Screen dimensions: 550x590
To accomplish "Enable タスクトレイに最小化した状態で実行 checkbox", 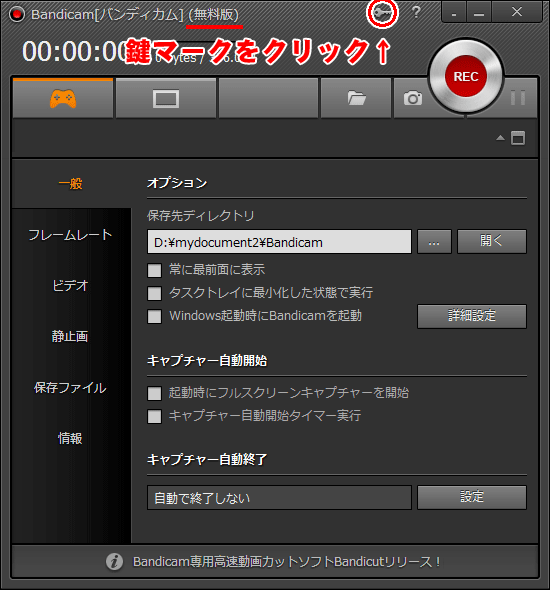I will pyautogui.click(x=154, y=293).
